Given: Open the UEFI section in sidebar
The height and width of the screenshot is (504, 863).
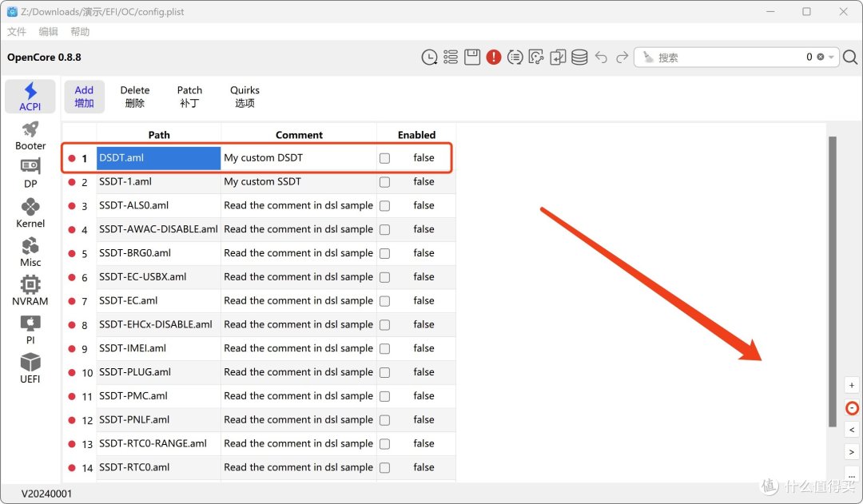Looking at the screenshot, I should click(30, 369).
